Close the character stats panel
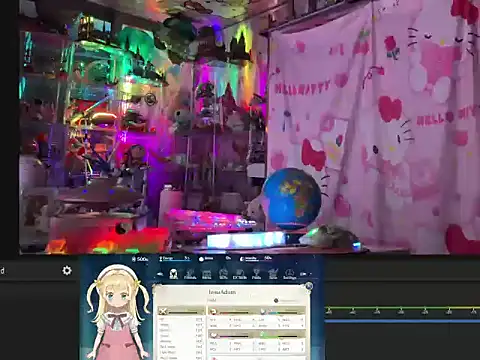Image resolution: width=480 pixels, height=360 pixels. [x=309, y=286]
